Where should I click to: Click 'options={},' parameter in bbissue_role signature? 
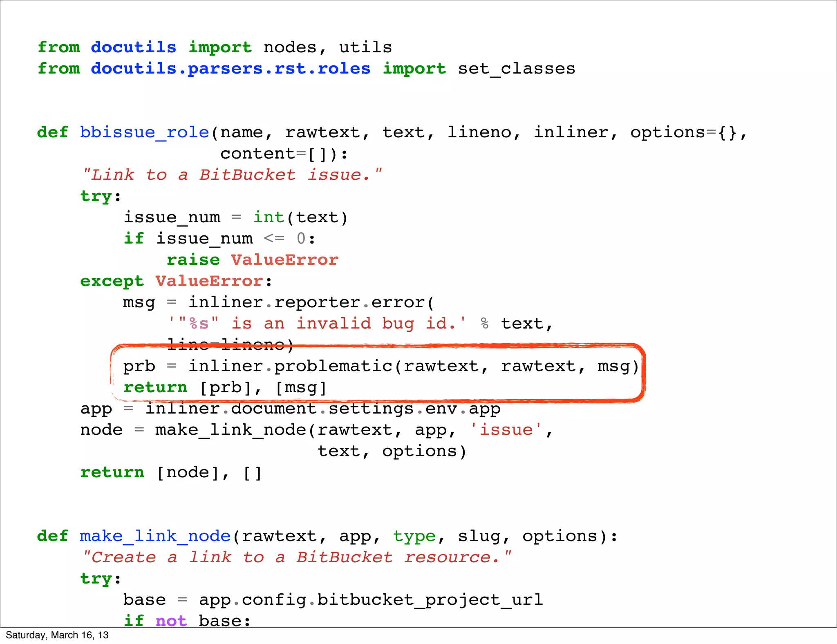pos(689,132)
